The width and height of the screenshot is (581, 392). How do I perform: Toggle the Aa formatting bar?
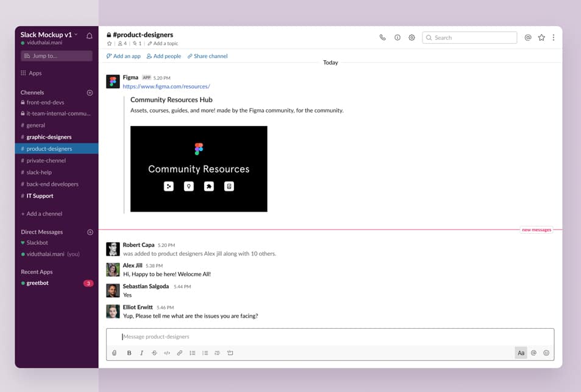point(521,352)
